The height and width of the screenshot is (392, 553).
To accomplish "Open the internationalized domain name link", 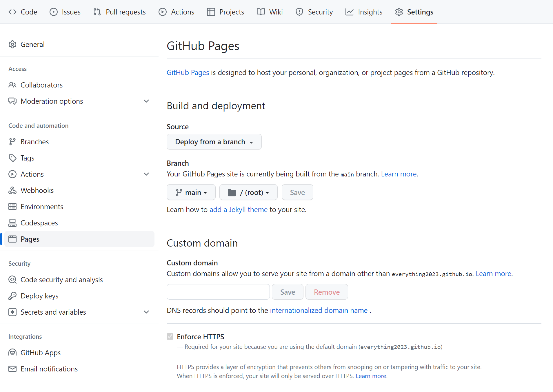I will [x=319, y=310].
